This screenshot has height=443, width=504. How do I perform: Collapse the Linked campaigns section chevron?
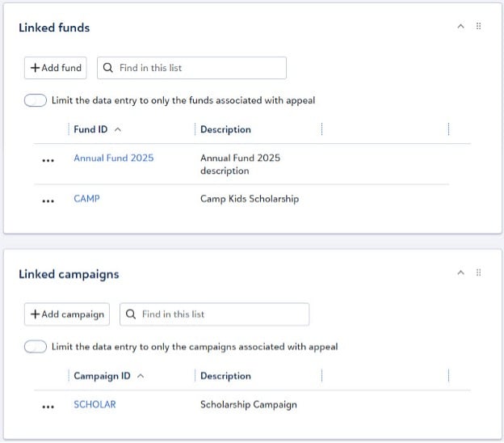coord(460,273)
